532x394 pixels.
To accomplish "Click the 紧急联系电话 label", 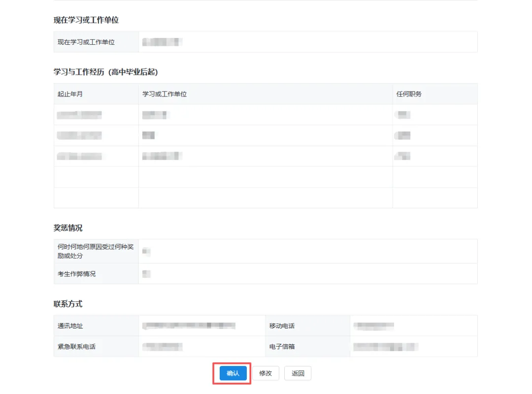I will [77, 347].
